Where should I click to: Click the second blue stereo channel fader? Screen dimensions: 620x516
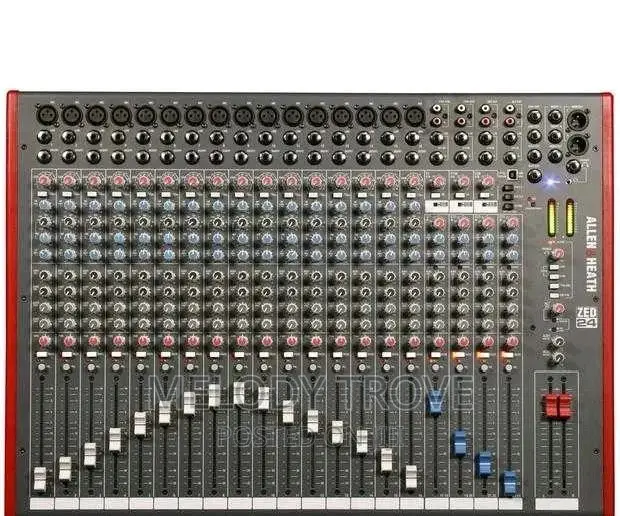coord(459,443)
